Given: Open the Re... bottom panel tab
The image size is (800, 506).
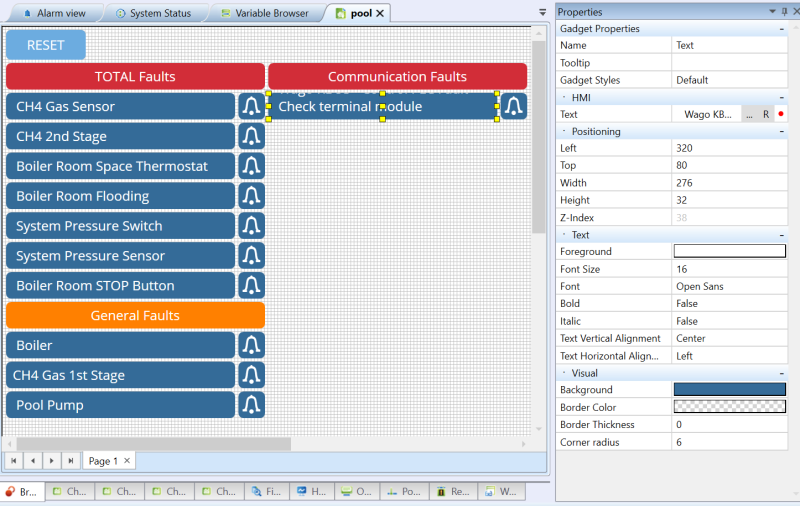Looking at the screenshot, I should (454, 491).
